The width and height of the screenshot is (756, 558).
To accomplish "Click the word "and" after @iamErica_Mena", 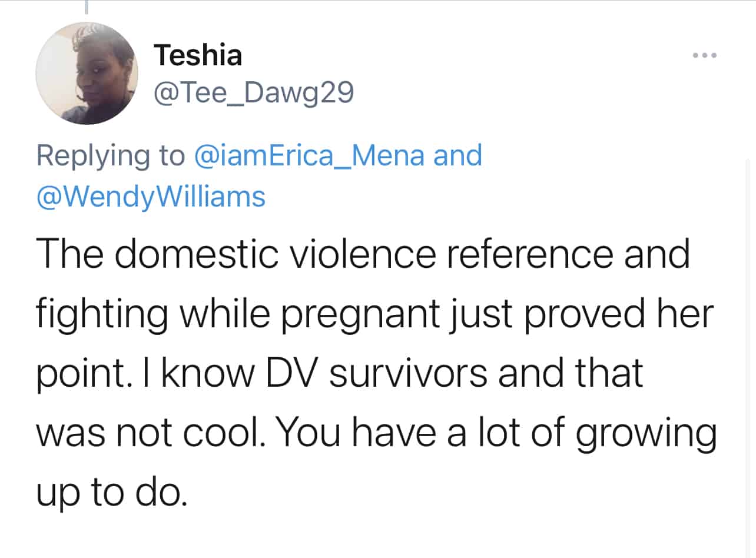I will point(457,155).
